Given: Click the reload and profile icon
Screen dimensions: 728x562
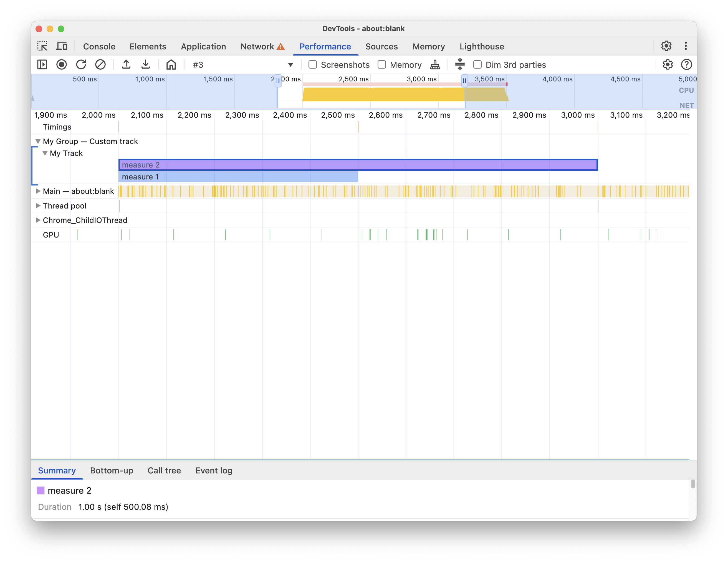Looking at the screenshot, I should [81, 64].
